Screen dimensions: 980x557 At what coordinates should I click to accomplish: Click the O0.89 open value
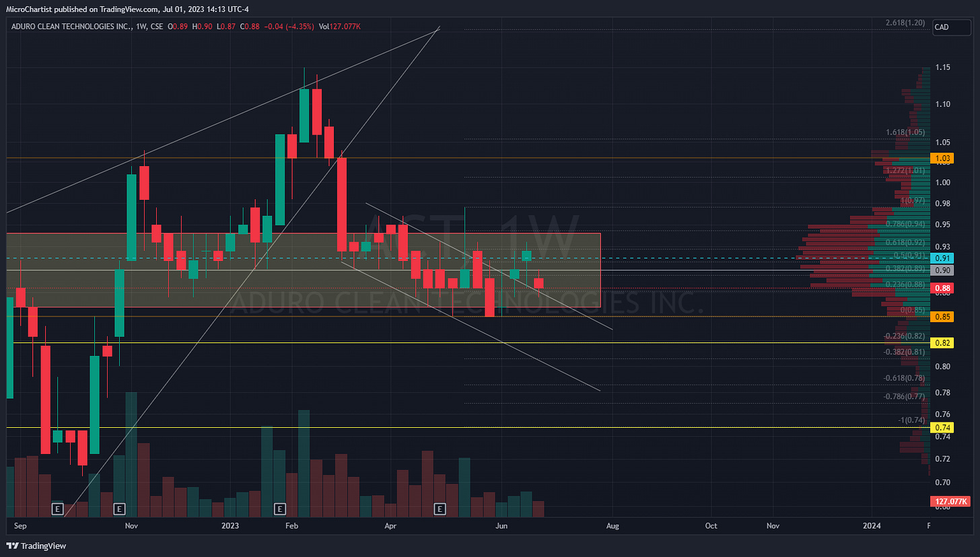tap(177, 26)
